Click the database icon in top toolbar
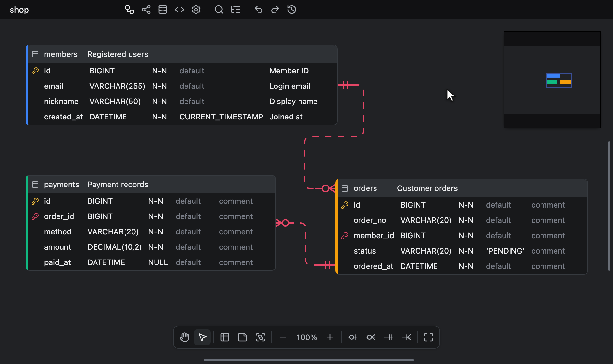Screen dimensions: 613x364 [x=163, y=10]
